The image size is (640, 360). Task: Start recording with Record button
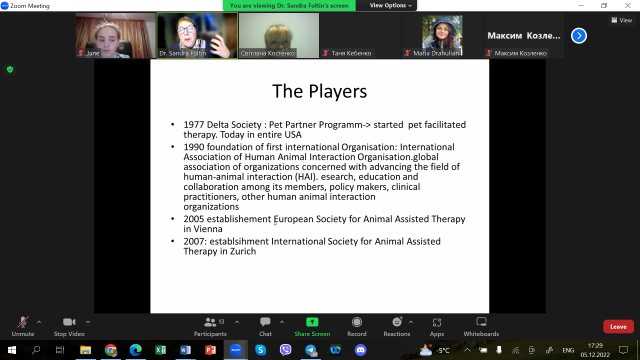(357, 327)
